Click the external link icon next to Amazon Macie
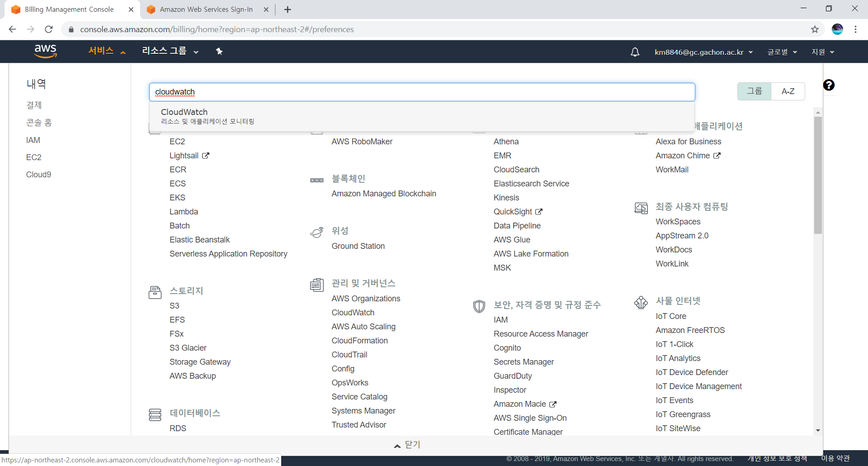 click(x=553, y=404)
